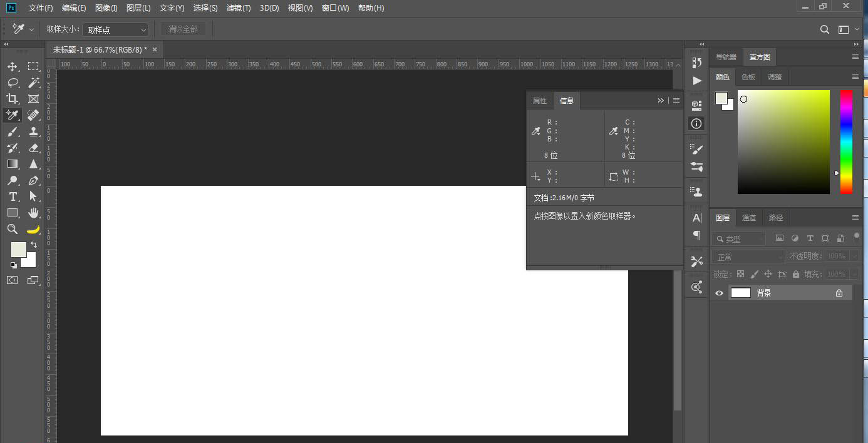
Task: Filter layers by type layers
Action: click(x=810, y=238)
